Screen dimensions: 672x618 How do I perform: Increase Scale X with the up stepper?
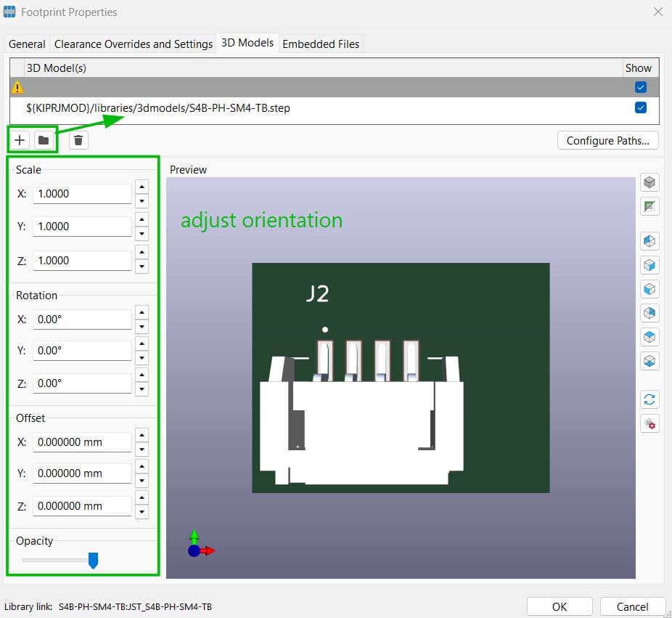point(142,187)
